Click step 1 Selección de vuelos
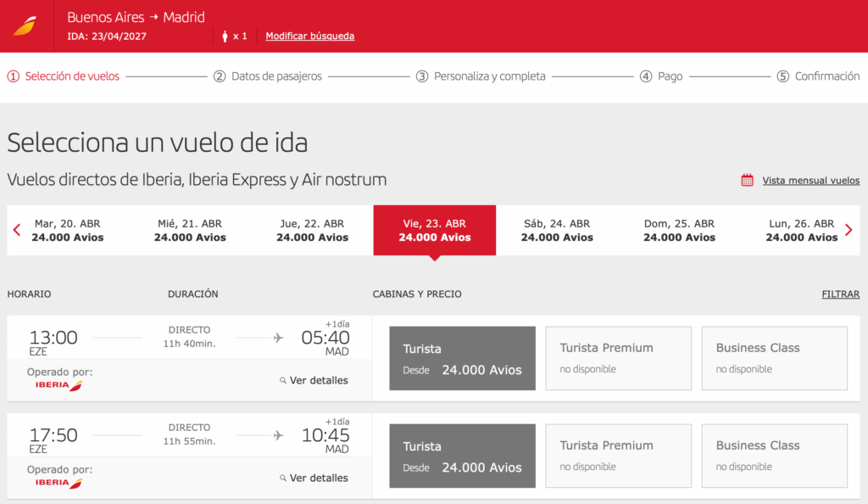The image size is (868, 504). tap(63, 76)
